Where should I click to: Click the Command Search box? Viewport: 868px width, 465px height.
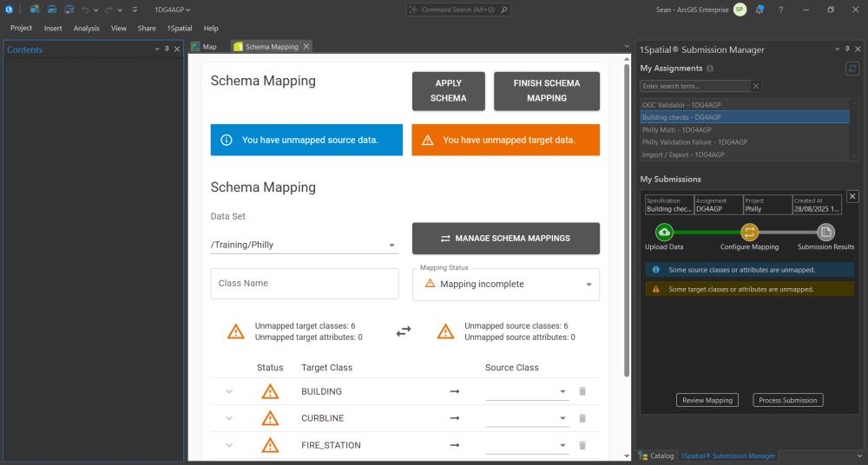tap(458, 10)
